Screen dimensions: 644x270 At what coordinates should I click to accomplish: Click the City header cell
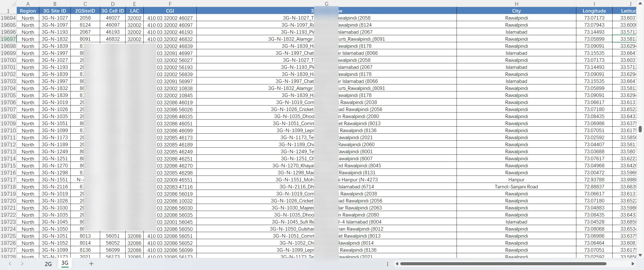pos(516,11)
